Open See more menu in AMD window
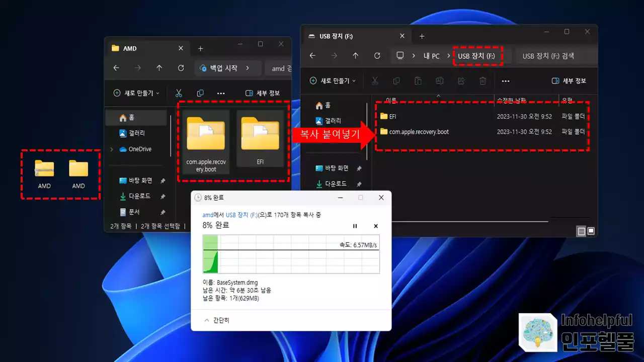644x362 pixels. pos(221,94)
